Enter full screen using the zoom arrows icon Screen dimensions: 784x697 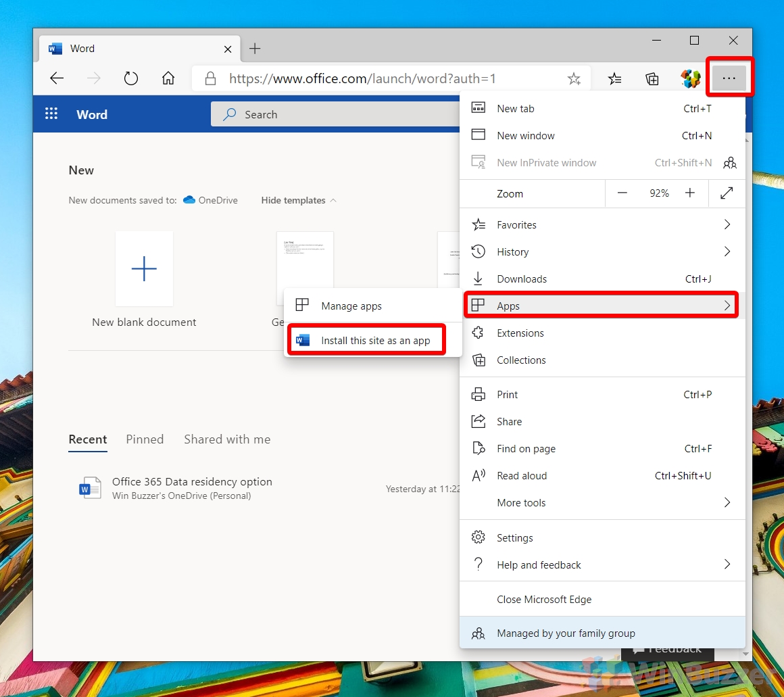tap(727, 193)
